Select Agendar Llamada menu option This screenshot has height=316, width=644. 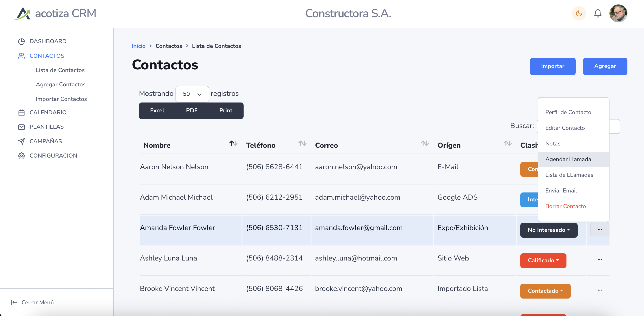coord(568,159)
